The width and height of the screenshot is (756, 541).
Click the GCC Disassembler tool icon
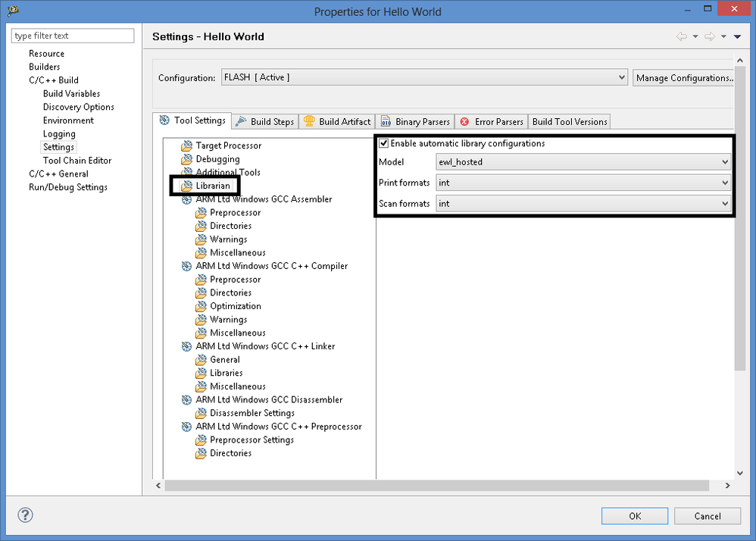[186, 400]
